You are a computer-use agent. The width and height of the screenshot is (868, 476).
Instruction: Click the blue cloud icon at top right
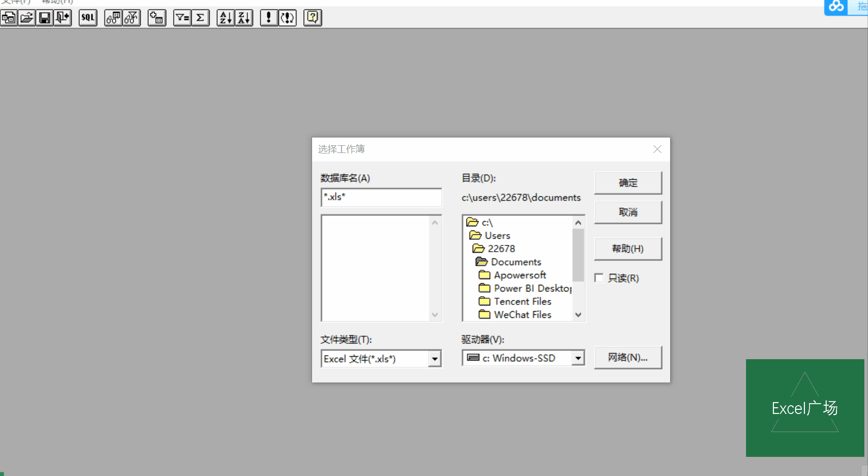[836, 7]
